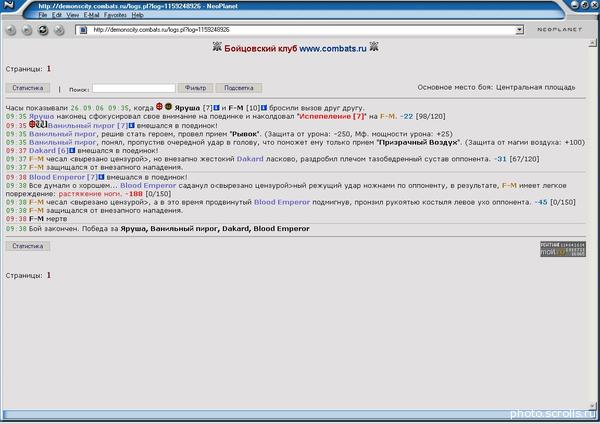
Task: Click the -45 damage value
Action: pos(541,202)
